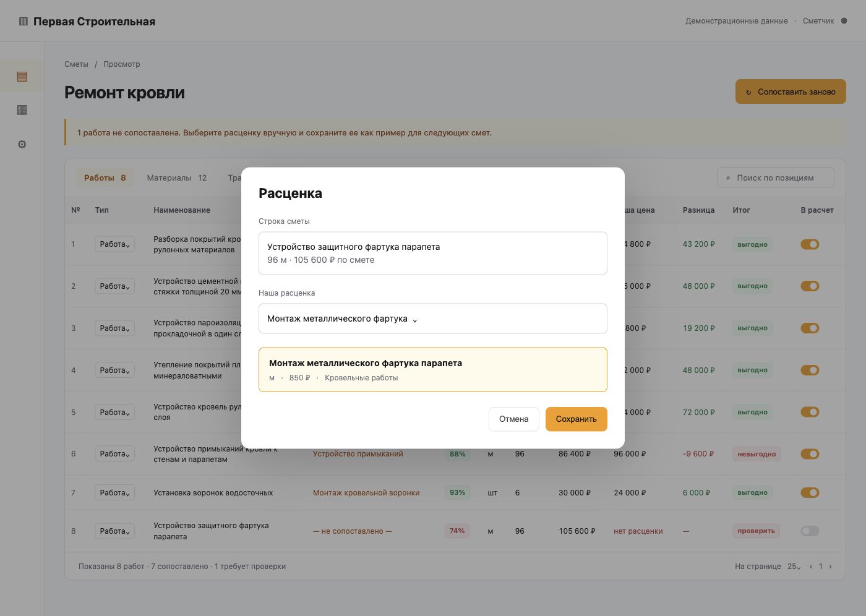
Task: Click the Сметы breadcrumb link
Action: tap(76, 64)
